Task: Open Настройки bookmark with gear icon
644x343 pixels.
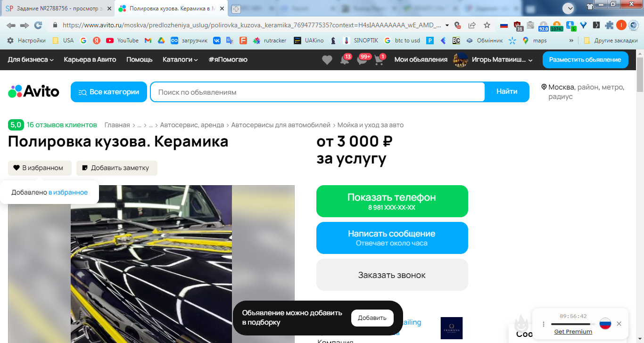Action: click(x=26, y=41)
